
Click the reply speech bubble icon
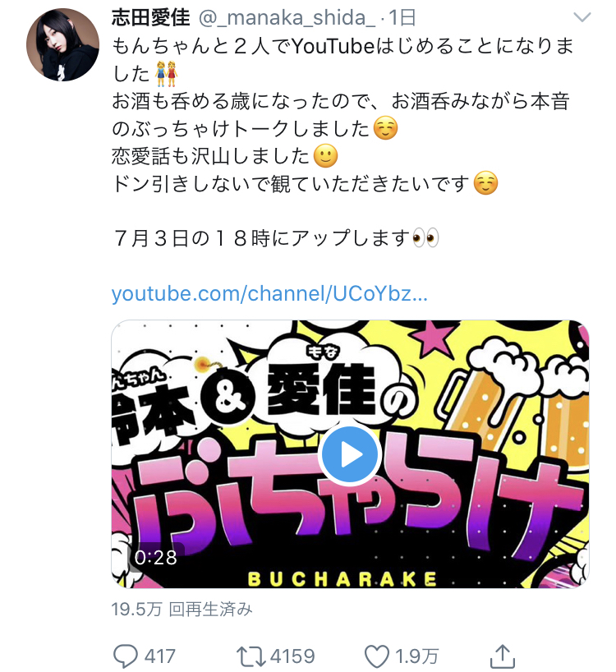(126, 656)
